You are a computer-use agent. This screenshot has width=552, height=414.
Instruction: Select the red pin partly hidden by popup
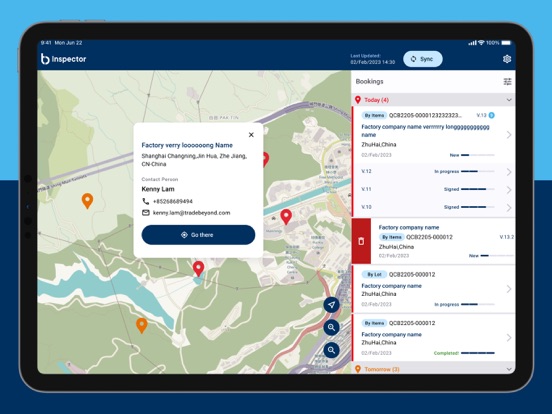[266, 159]
